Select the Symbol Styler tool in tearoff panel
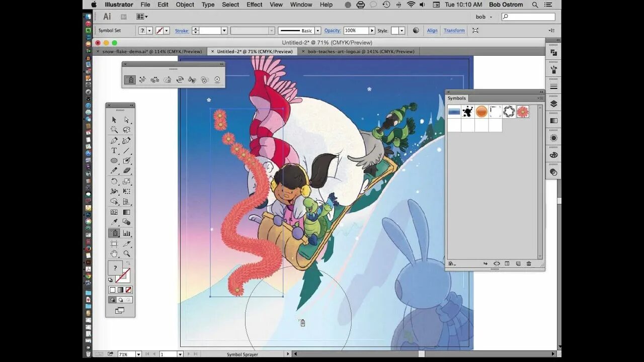This screenshot has height=362, width=644. click(x=205, y=79)
